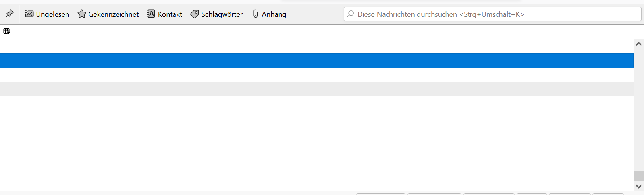The image size is (644, 195).
Task: Click the gray scrollbar thumb
Action: [x=638, y=175]
